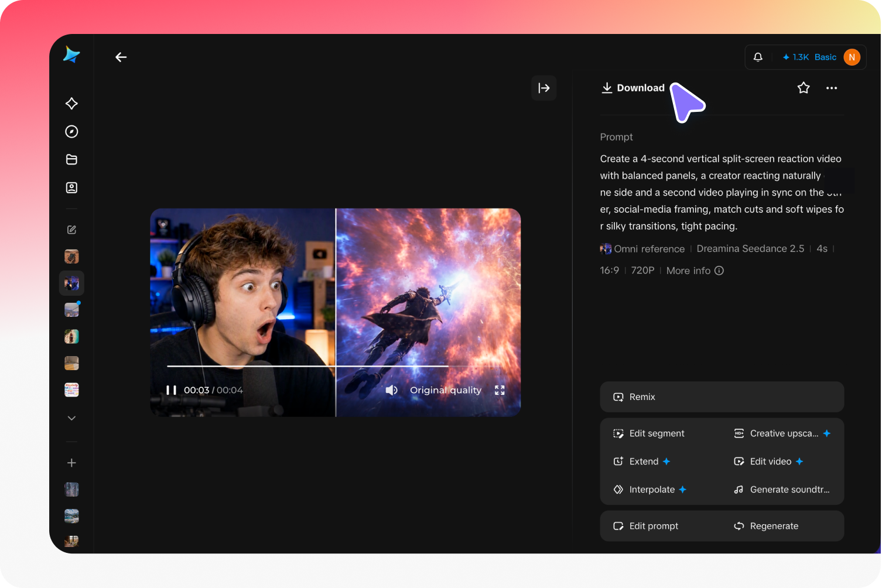The height and width of the screenshot is (588, 882).
Task: Click the new session pencil icon
Action: (x=71, y=230)
